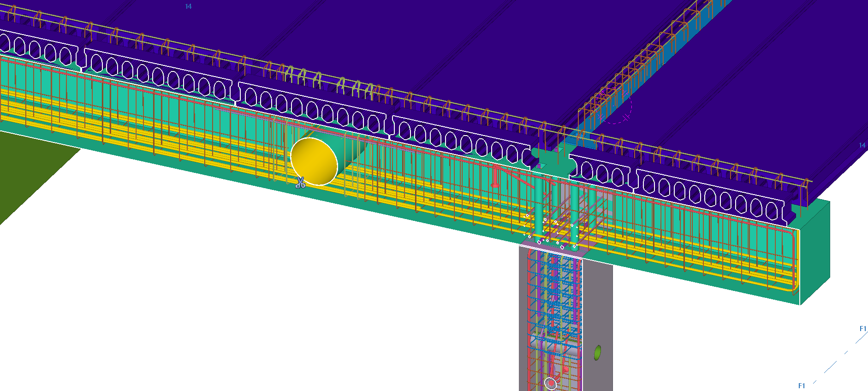Click grid label 14 at right edge
Screen dimensions: 868x391
pyautogui.click(x=862, y=145)
